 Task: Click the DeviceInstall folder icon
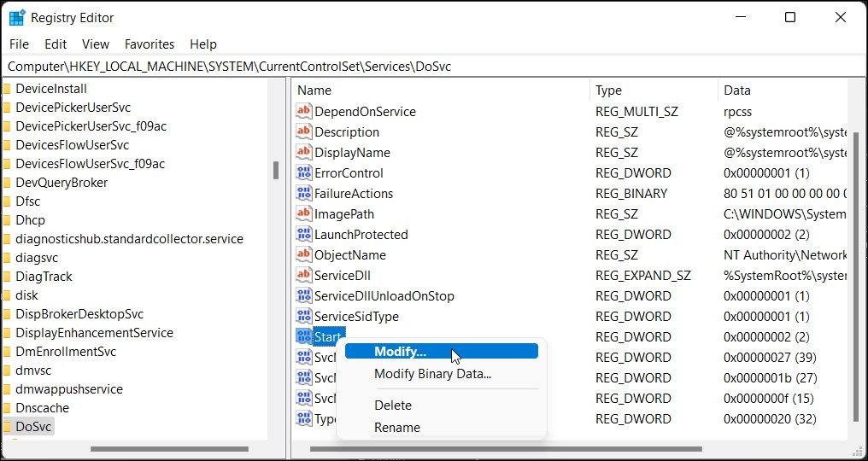(x=7, y=89)
